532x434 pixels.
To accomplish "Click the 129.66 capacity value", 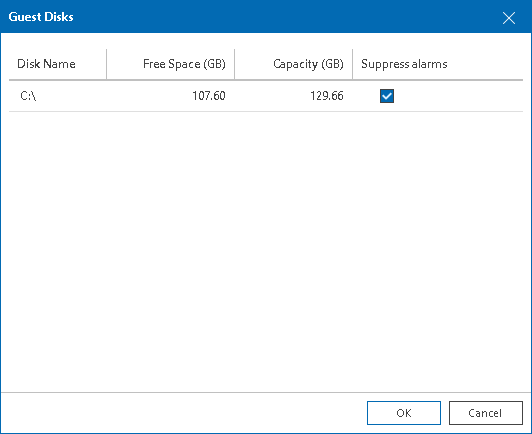I will 327,96.
